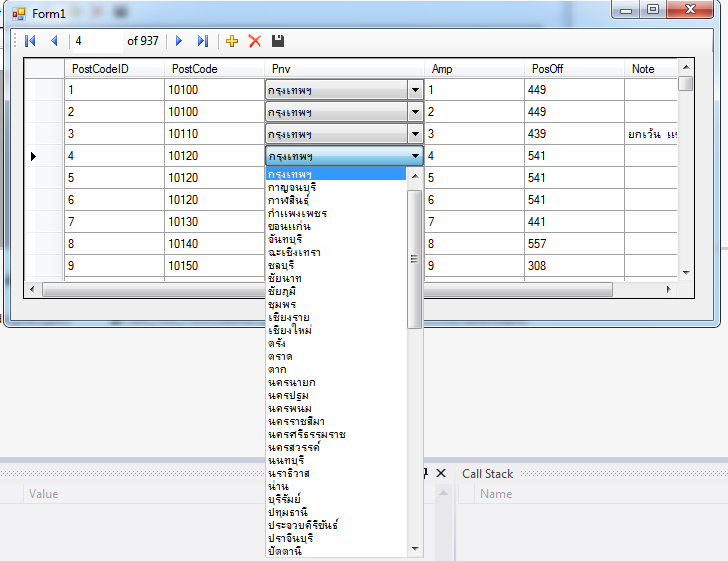Delete current record with red X
The image size is (728, 561).
click(x=254, y=41)
